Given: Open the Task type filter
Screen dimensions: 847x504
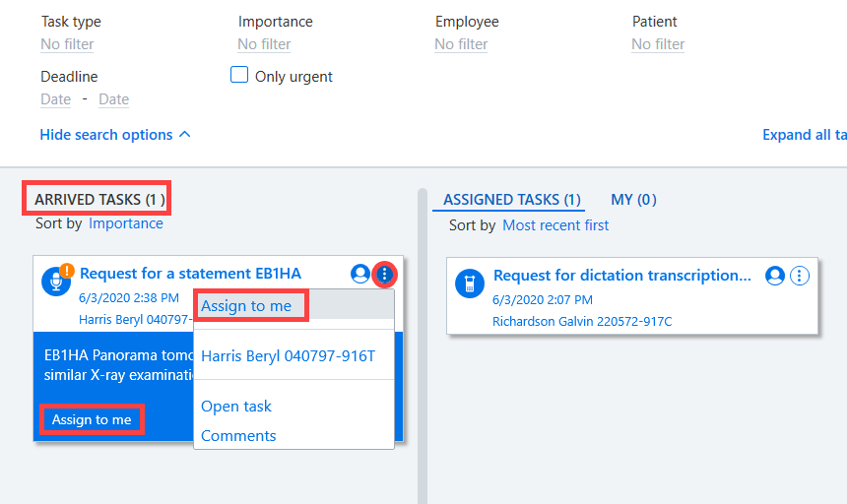Looking at the screenshot, I should (x=68, y=44).
